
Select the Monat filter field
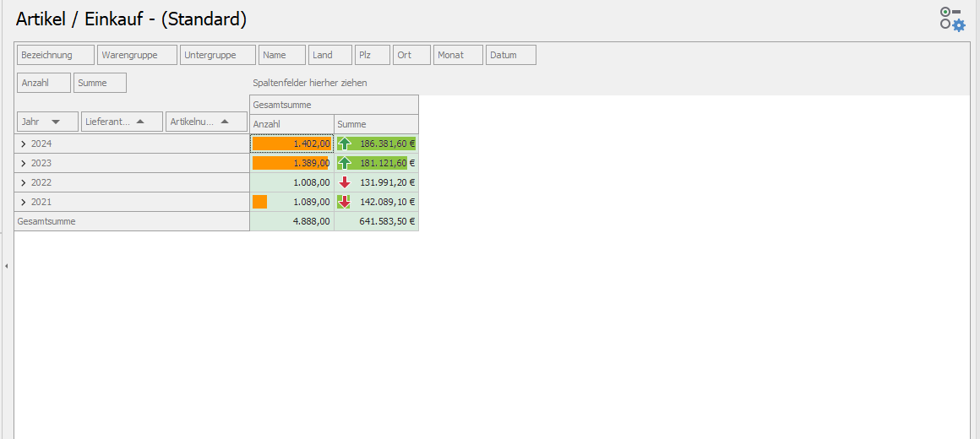point(458,55)
